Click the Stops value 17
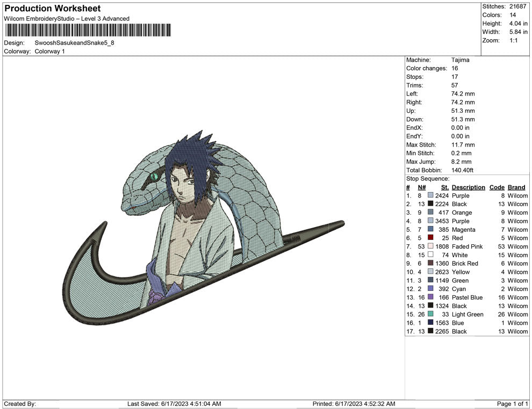 coord(454,77)
